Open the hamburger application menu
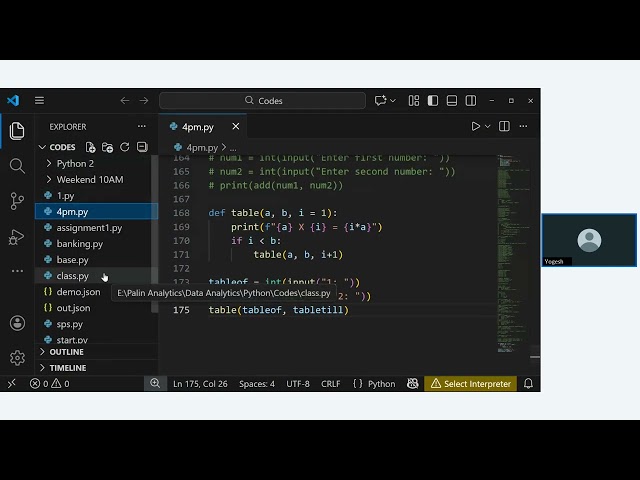 click(39, 100)
